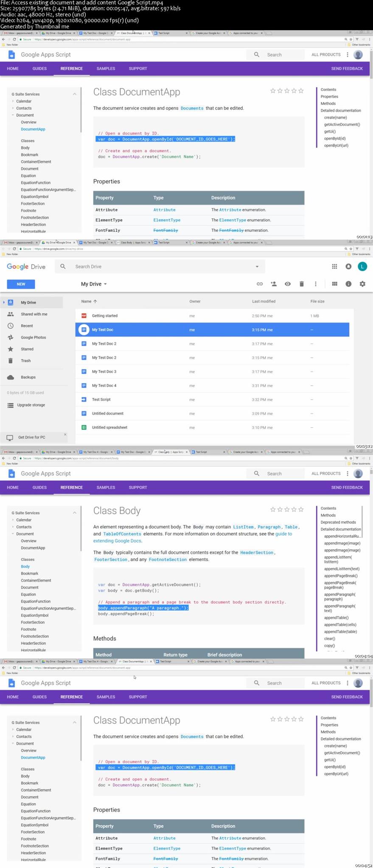
Task: Select My Test Doc 4 in Drive list
Action: [212, 386]
